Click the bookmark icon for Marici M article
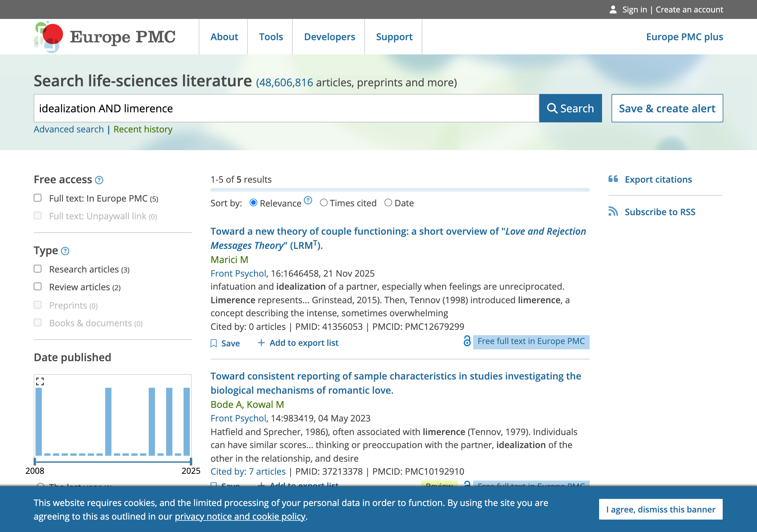Screen dimensions: 757x532 pyautogui.click(x=214, y=343)
